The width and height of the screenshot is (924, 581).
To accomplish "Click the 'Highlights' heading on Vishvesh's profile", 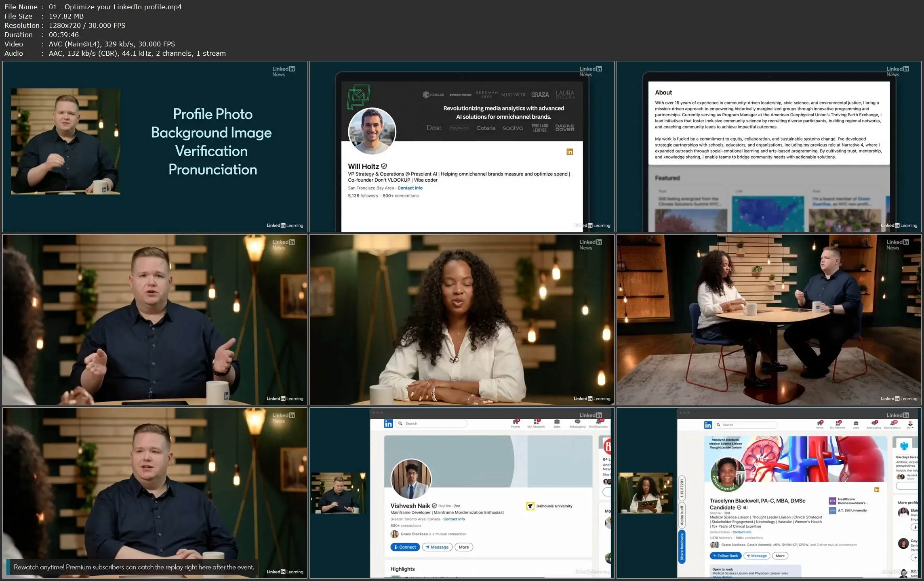I will coord(402,569).
